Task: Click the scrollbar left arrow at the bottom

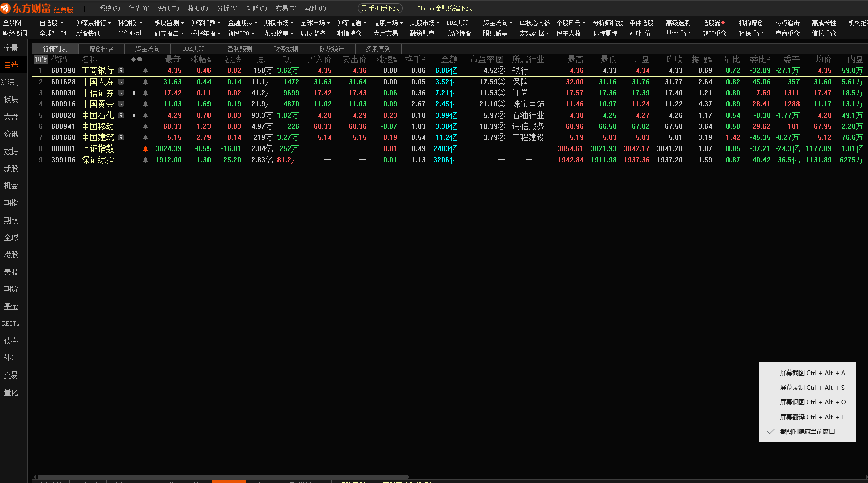Action: coord(35,477)
